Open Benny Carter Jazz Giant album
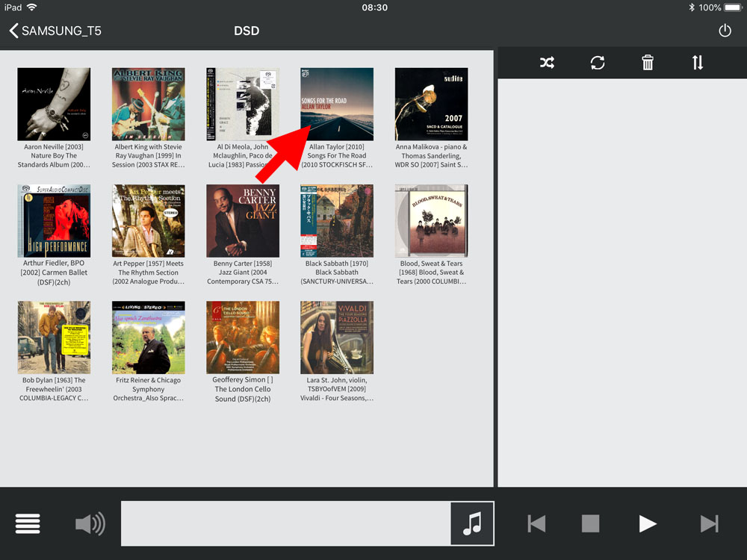Viewport: 747px width, 560px height. click(243, 221)
